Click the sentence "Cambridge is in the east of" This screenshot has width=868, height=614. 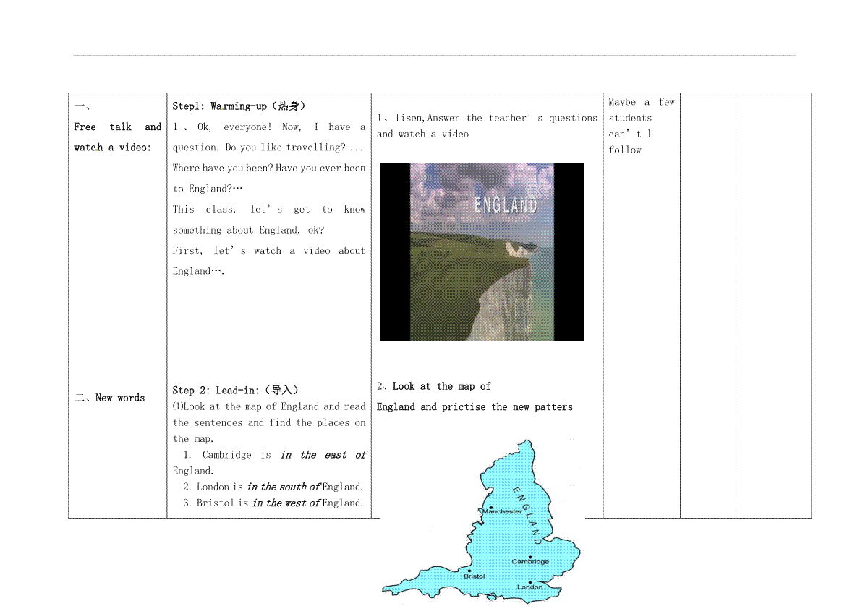coord(275,455)
